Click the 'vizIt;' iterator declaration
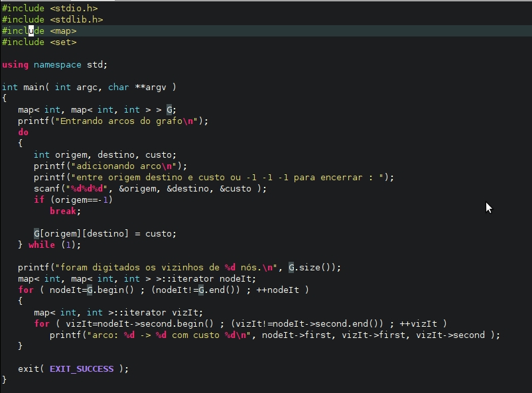The width and height of the screenshot is (532, 393). tap(187, 313)
